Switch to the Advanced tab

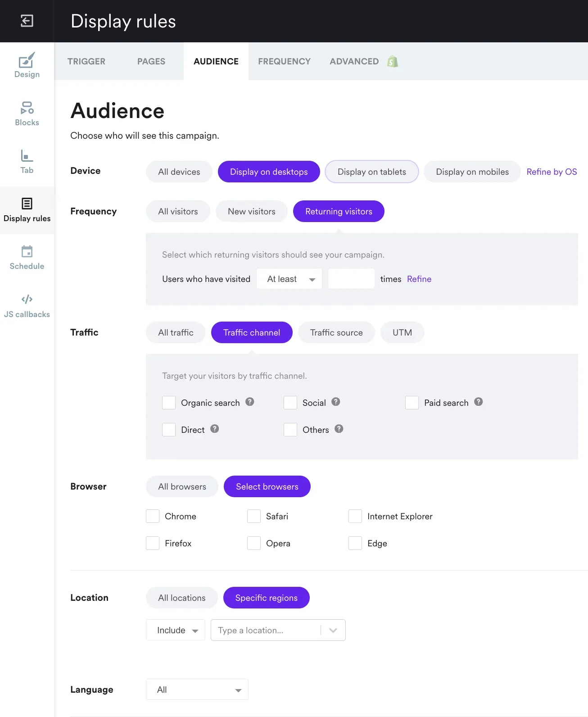click(x=354, y=61)
